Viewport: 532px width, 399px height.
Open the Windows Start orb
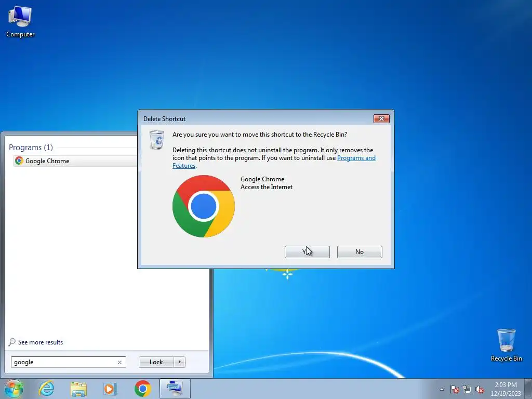[x=14, y=389]
